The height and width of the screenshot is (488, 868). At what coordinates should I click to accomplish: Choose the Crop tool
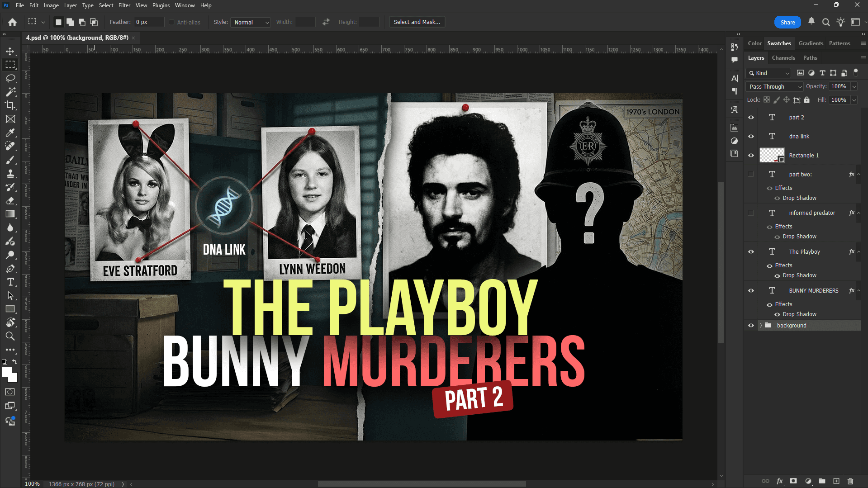click(10, 105)
